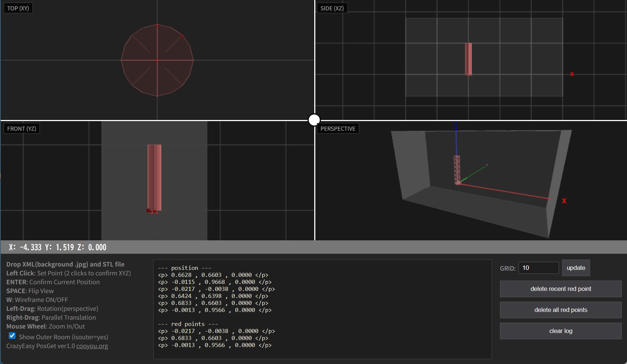Select the PERSPECTIVE view label
627x364 pixels.
point(338,128)
